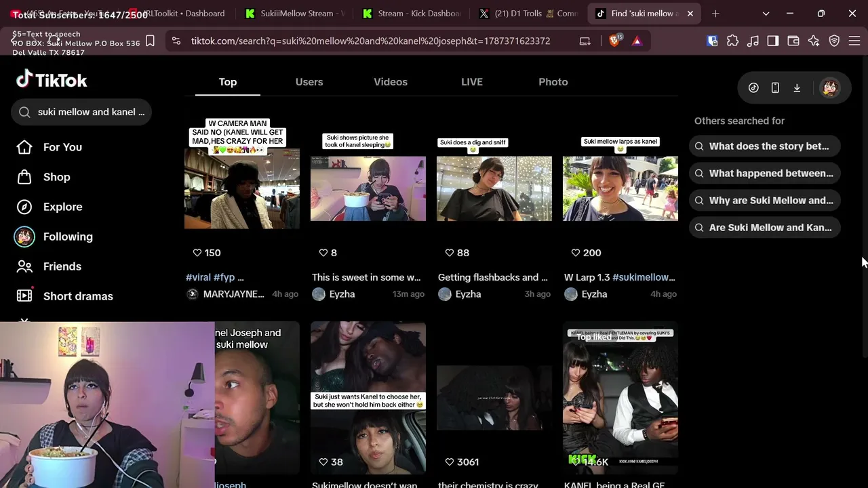This screenshot has width=868, height=488.
Task: Switch to the Photo tab
Action: [x=553, y=82]
